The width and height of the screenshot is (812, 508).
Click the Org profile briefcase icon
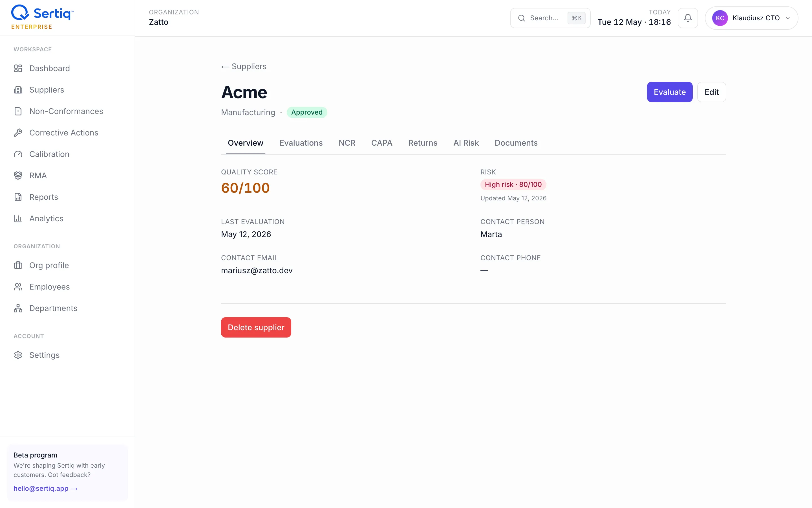[18, 265]
